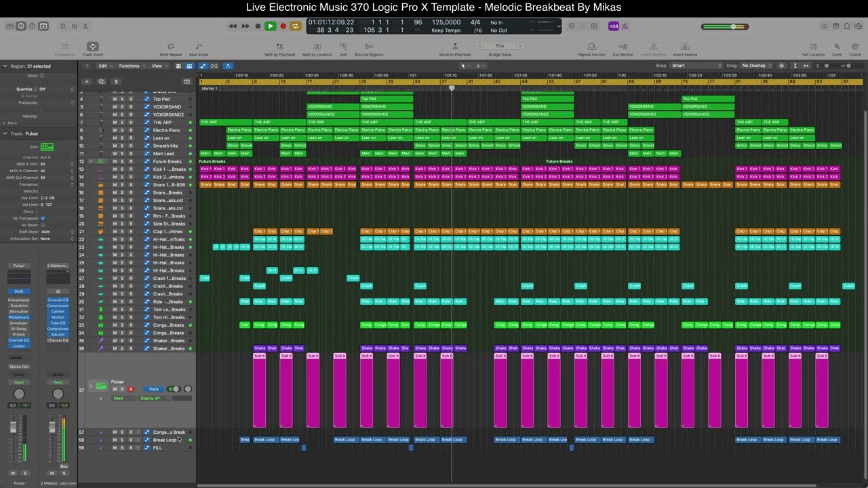868x488 pixels.
Task: Click the Track Zoom toolbar icon
Action: click(93, 47)
